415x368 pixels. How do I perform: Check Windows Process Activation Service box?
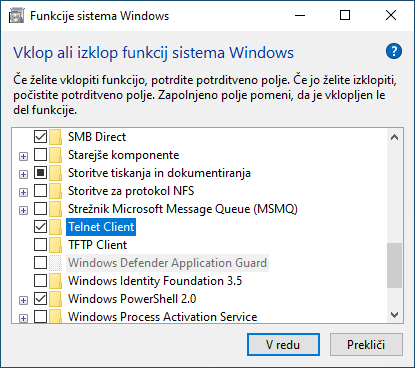(40, 316)
